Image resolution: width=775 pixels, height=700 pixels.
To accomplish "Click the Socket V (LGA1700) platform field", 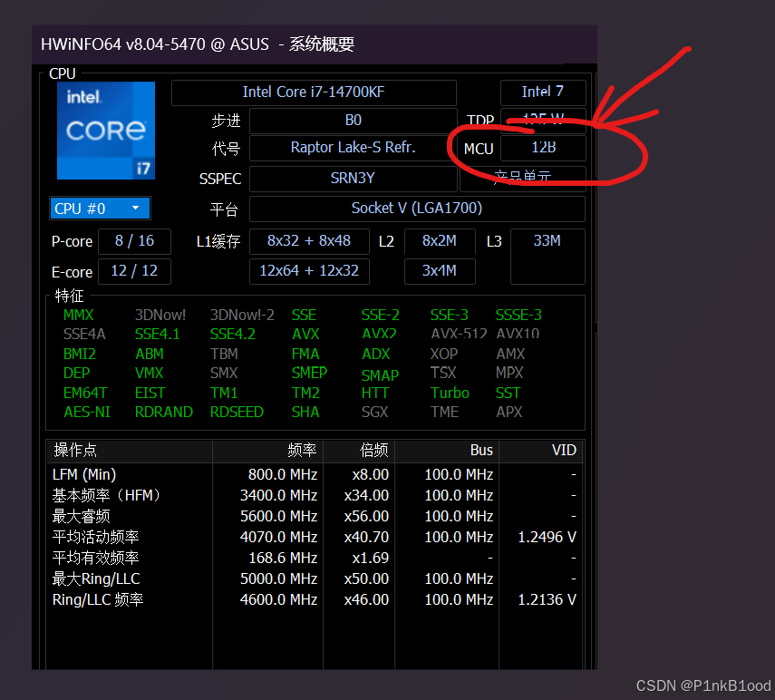I will (417, 209).
